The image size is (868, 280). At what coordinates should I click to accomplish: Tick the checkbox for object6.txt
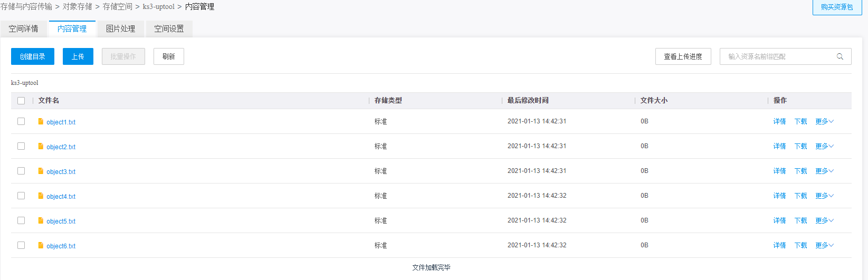[21, 245]
